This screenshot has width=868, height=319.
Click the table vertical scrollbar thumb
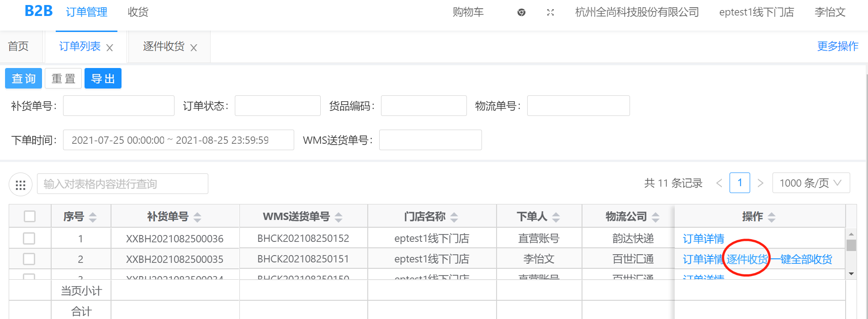point(851,246)
